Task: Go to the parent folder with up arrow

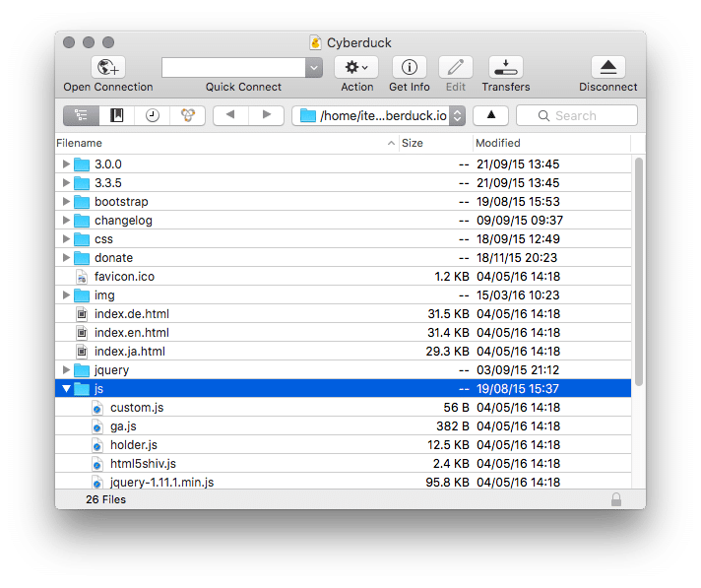Action: click(x=490, y=115)
